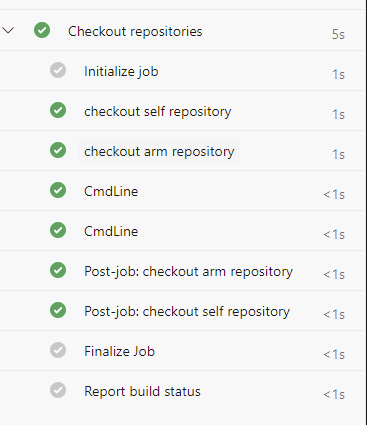Click green check icon for checkout self repository
The image size is (367, 425).
[58, 110]
